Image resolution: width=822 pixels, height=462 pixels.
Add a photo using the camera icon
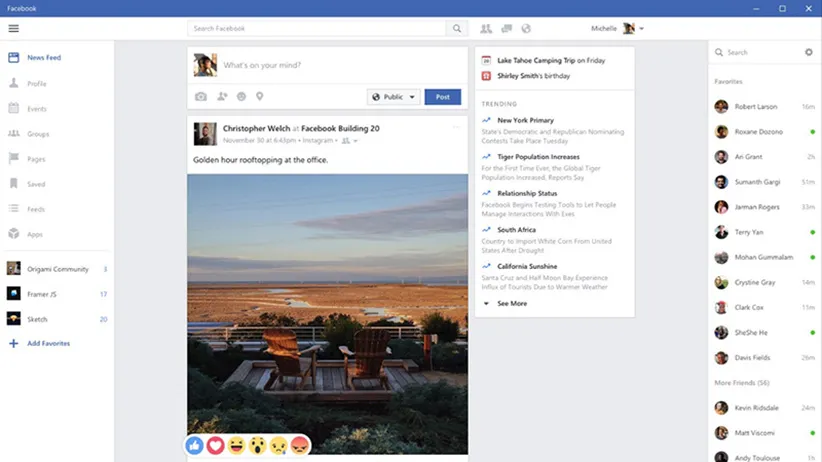pyautogui.click(x=201, y=97)
